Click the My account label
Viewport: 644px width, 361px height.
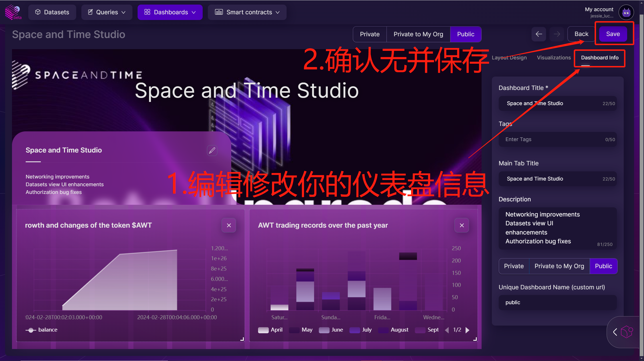pos(599,9)
